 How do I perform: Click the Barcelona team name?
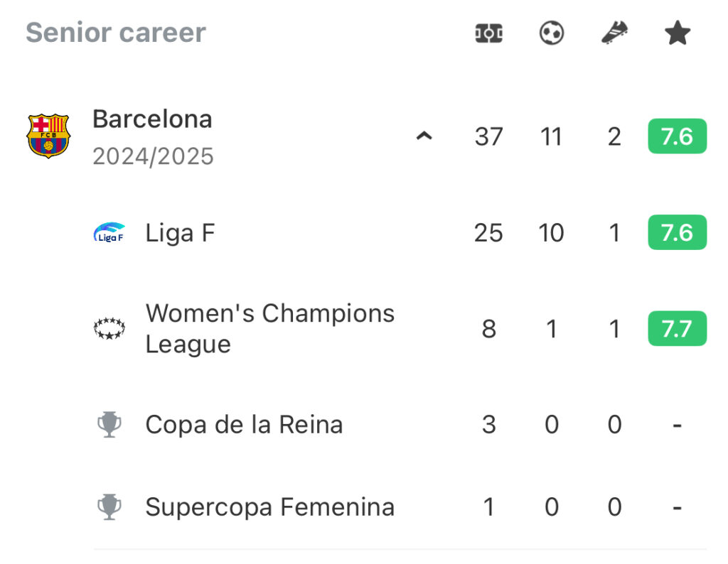tap(152, 119)
